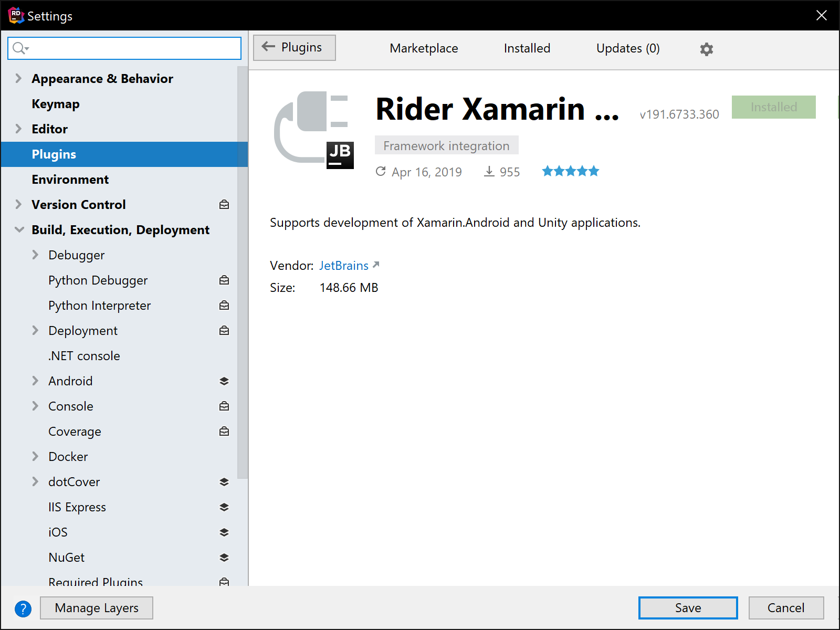The width and height of the screenshot is (840, 630).
Task: Switch to the Installed tab
Action: point(527,48)
